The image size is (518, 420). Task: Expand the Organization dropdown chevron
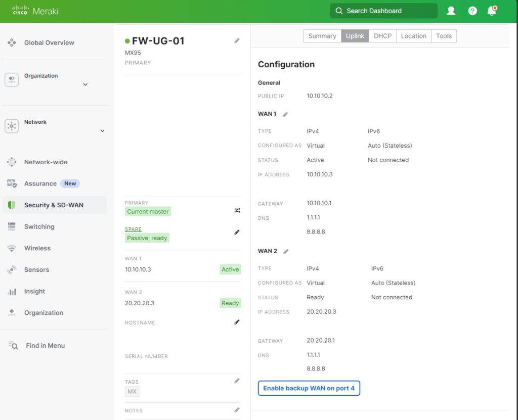[85, 84]
